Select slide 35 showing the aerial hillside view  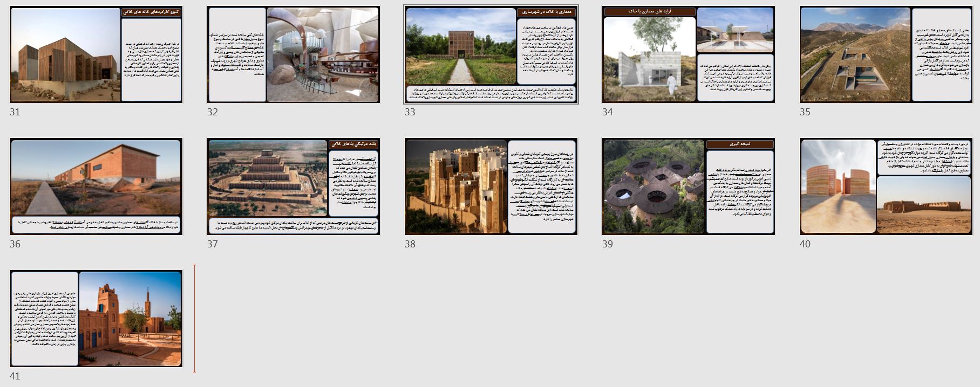pos(886,54)
